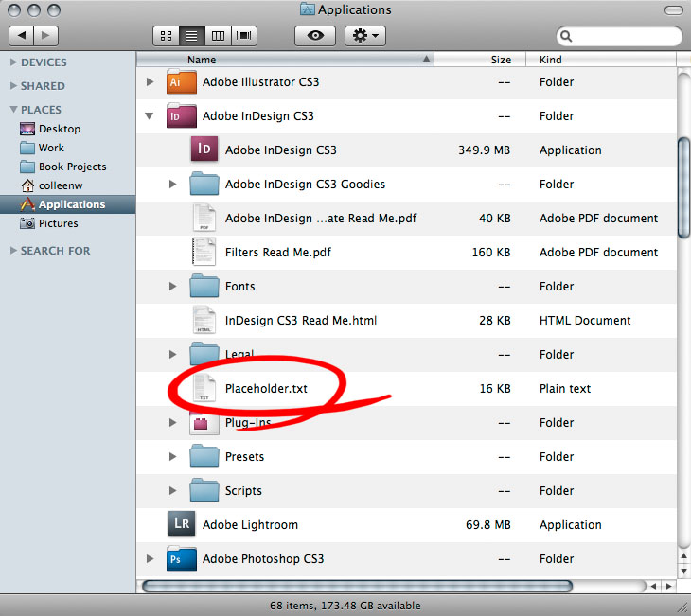The image size is (691, 616).
Task: Click the horizontal scrollbar right arrow
Action: pyautogui.click(x=669, y=586)
